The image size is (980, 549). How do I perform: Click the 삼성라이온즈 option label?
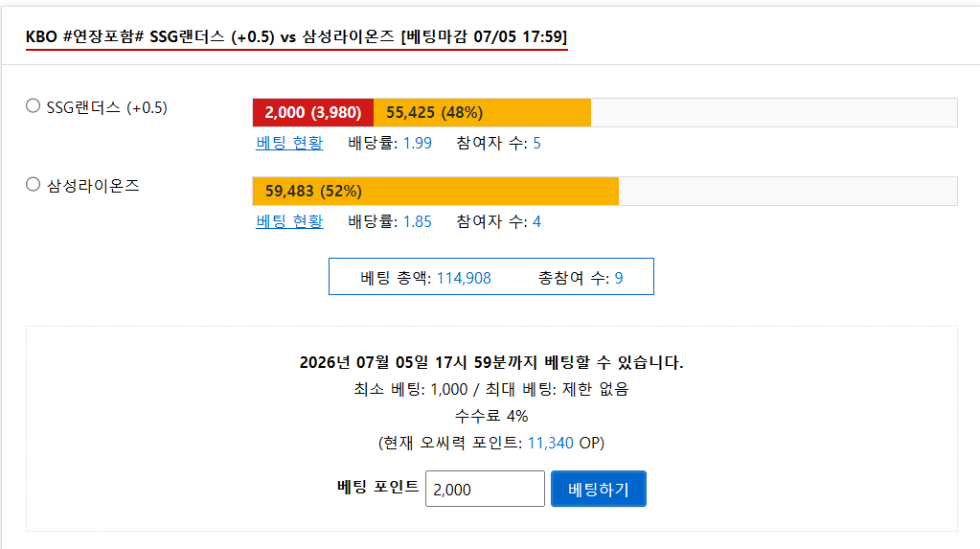click(93, 186)
